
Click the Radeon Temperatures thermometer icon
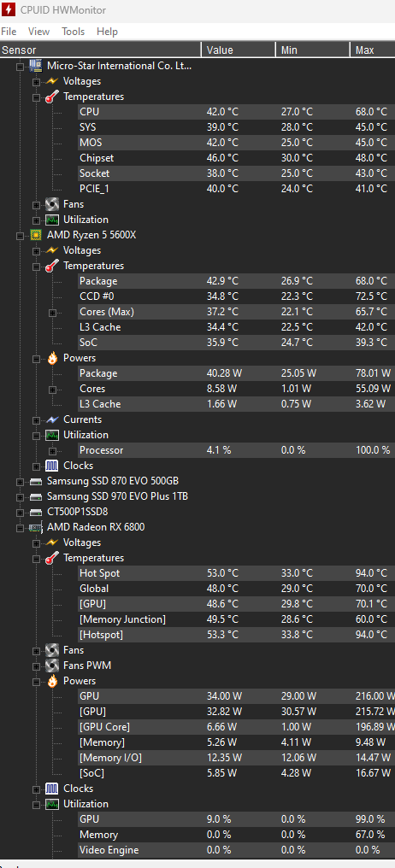click(52, 558)
